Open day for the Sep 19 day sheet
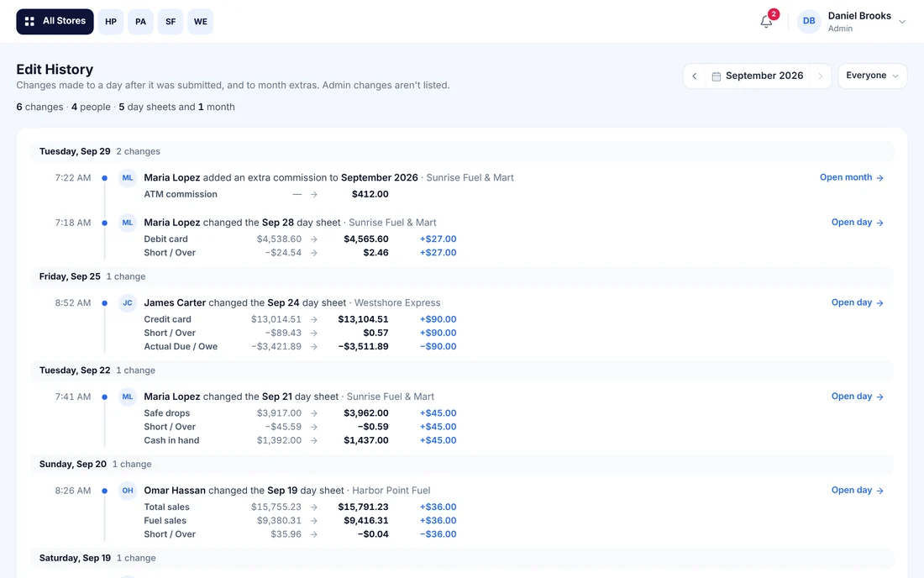 pyautogui.click(x=858, y=491)
